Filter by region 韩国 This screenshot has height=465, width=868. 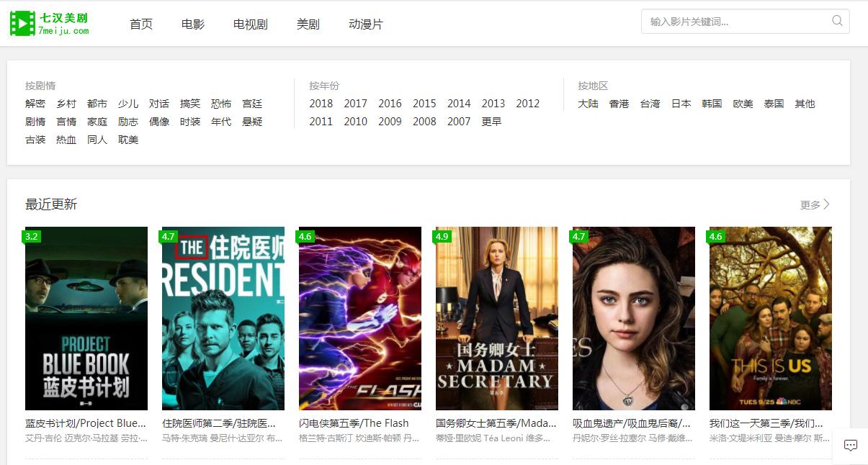click(x=712, y=104)
